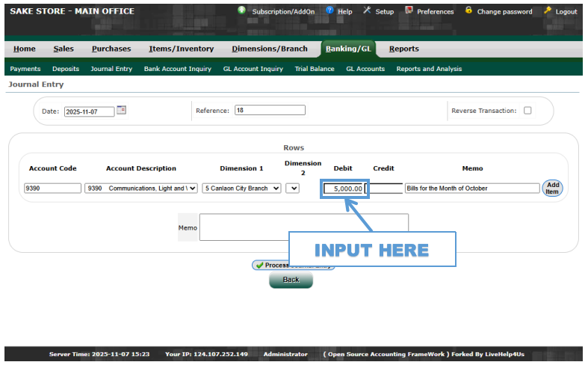Open the date picker calendar icon
This screenshot has height=365, width=588.
[x=122, y=110]
